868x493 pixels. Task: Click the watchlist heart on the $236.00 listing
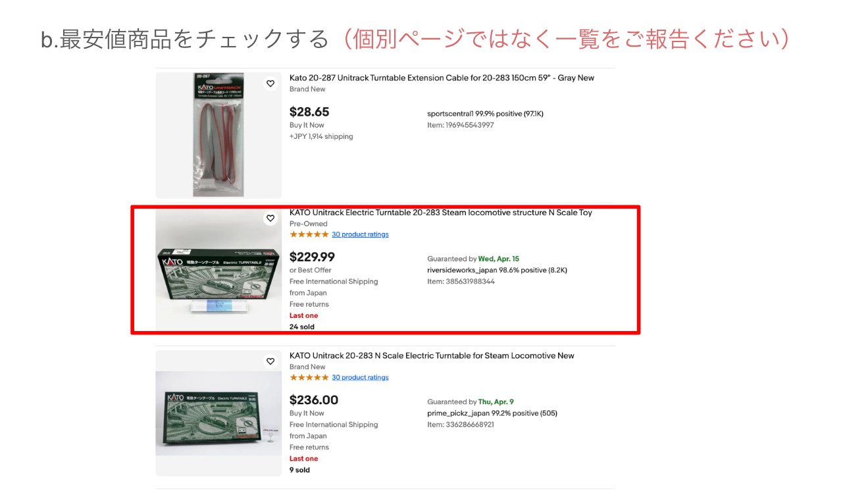[270, 361]
